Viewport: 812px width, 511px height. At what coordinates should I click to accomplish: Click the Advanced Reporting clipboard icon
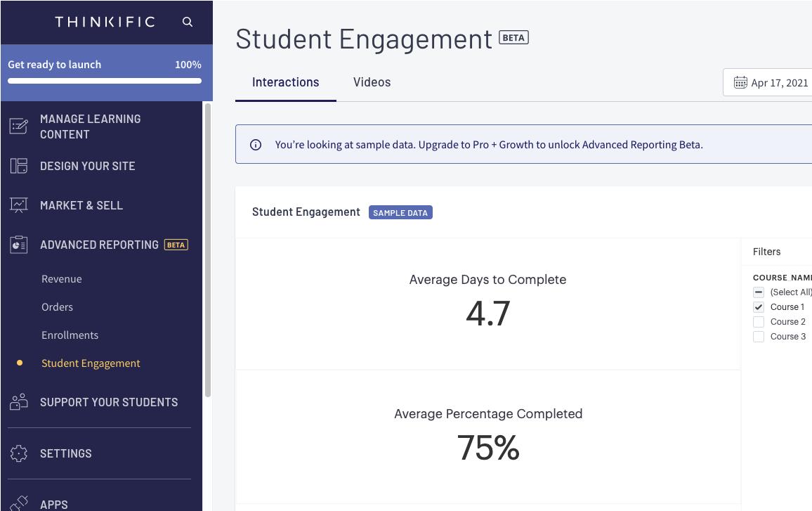point(19,245)
